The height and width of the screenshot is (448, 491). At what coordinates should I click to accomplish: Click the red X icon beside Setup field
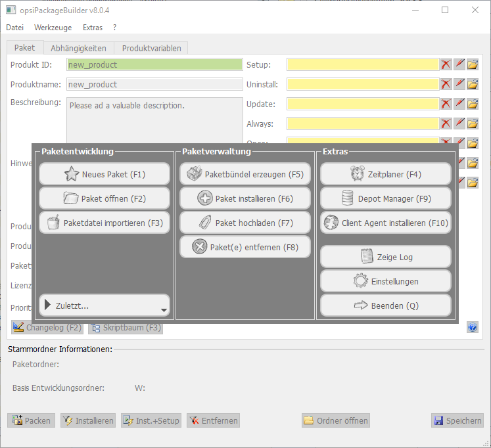446,64
